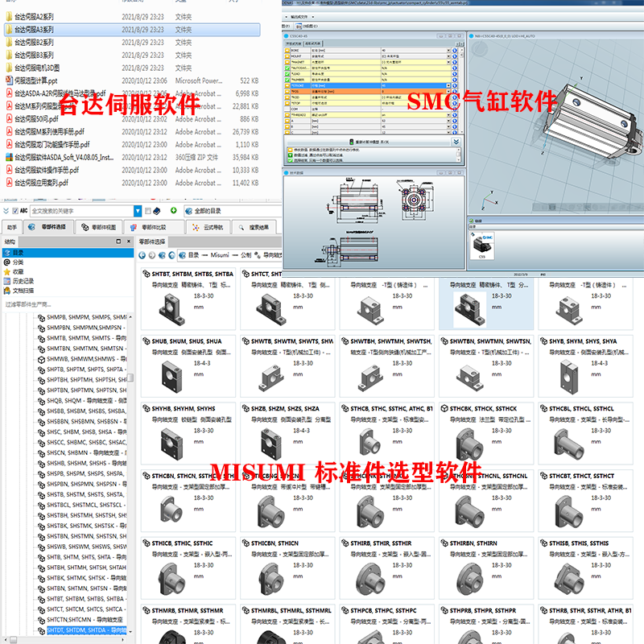Open the THREAD on/off dropdown in SMC table
Viewport: 644px width, 644px height.
tap(448, 115)
